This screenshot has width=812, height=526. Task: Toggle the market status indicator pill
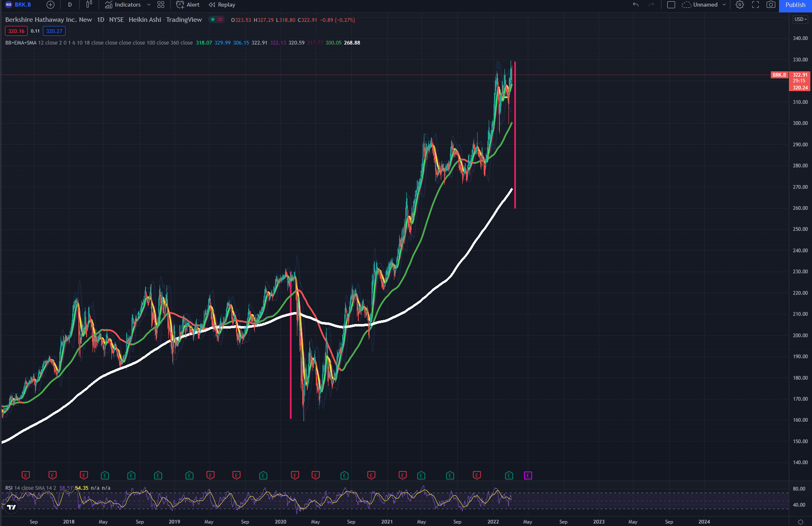pyautogui.click(x=217, y=19)
